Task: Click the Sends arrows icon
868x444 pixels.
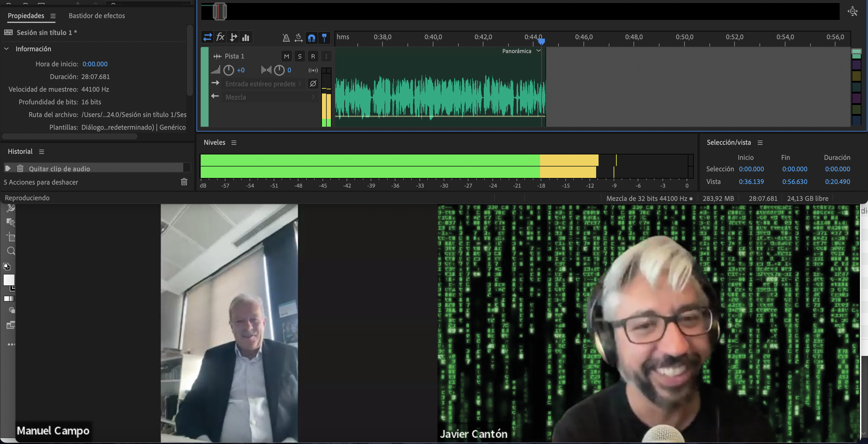Action: [x=233, y=37]
